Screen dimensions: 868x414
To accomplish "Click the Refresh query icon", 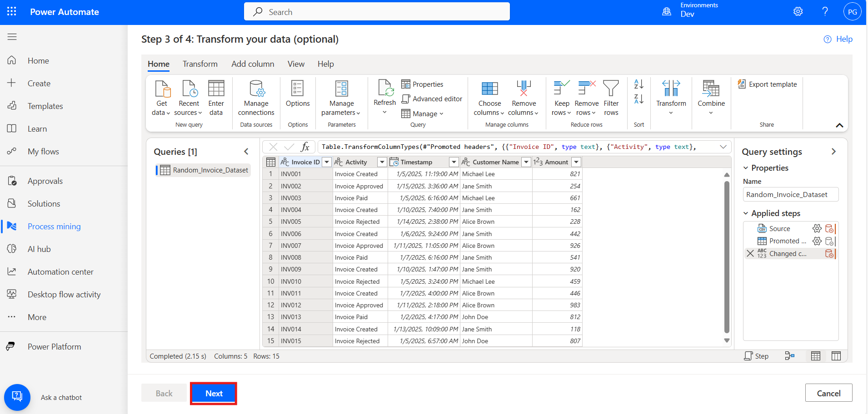I will (x=385, y=89).
